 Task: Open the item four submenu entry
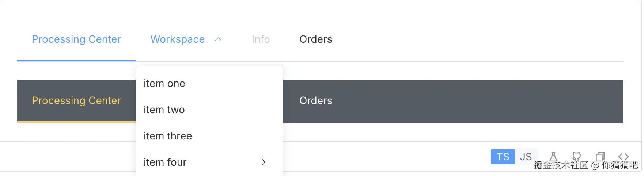click(165, 162)
